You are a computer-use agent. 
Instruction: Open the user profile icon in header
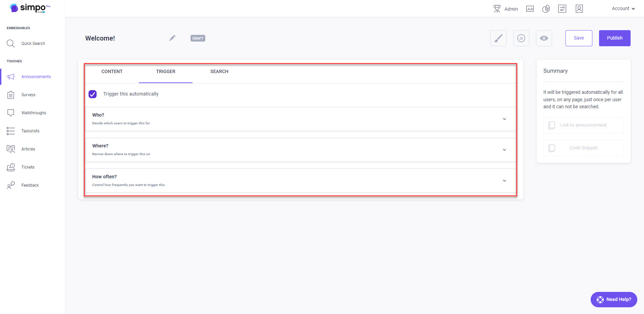point(579,9)
